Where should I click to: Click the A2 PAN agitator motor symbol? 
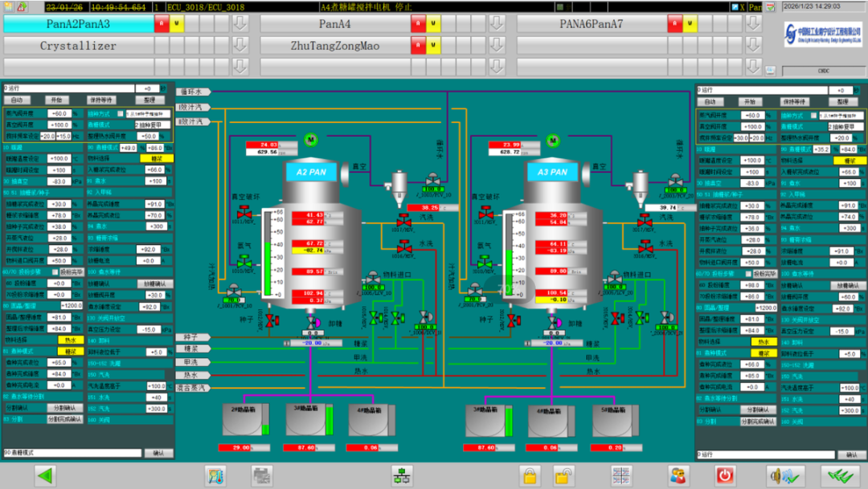[311, 140]
